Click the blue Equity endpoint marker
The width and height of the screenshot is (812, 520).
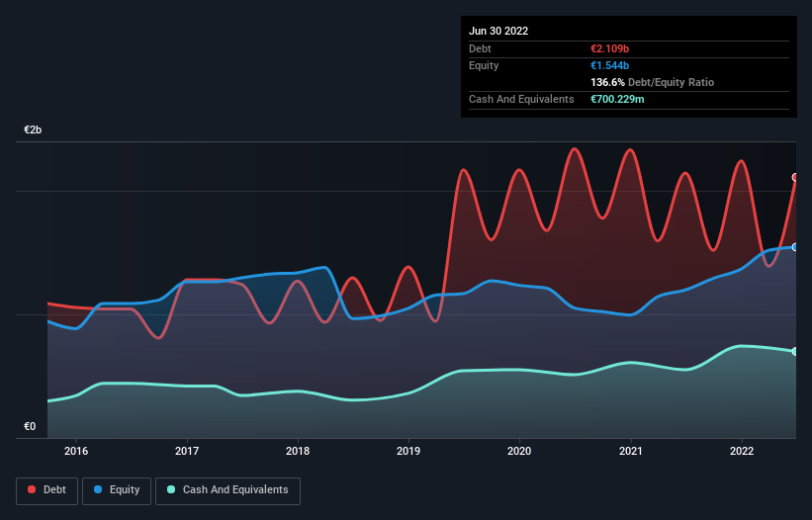[x=795, y=247]
